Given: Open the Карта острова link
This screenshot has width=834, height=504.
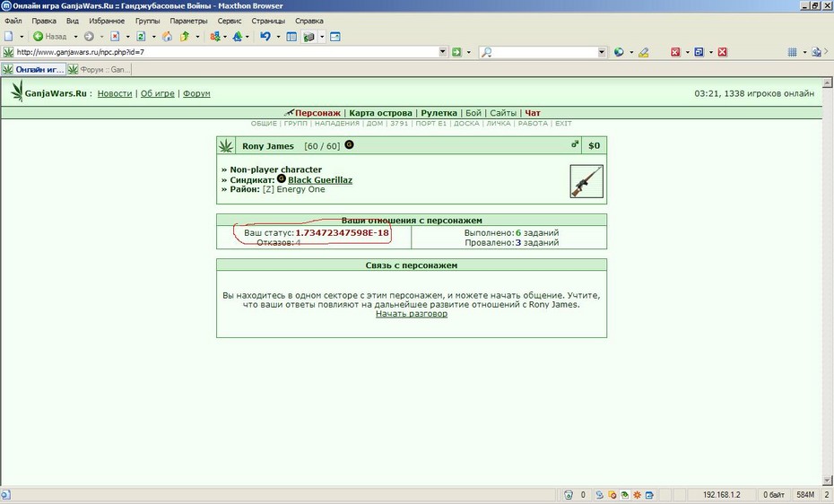Looking at the screenshot, I should tap(380, 113).
